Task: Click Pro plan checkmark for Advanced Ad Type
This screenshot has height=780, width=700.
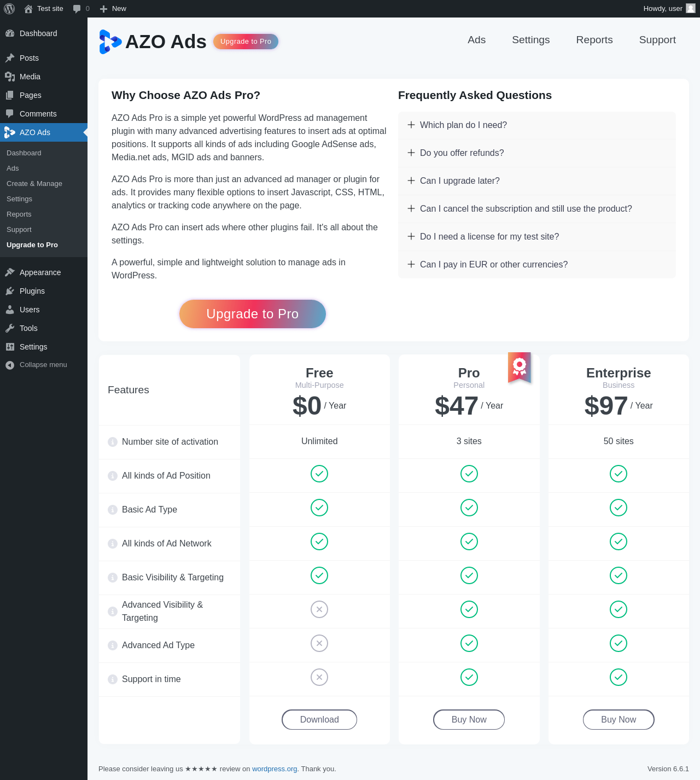Action: tap(469, 643)
